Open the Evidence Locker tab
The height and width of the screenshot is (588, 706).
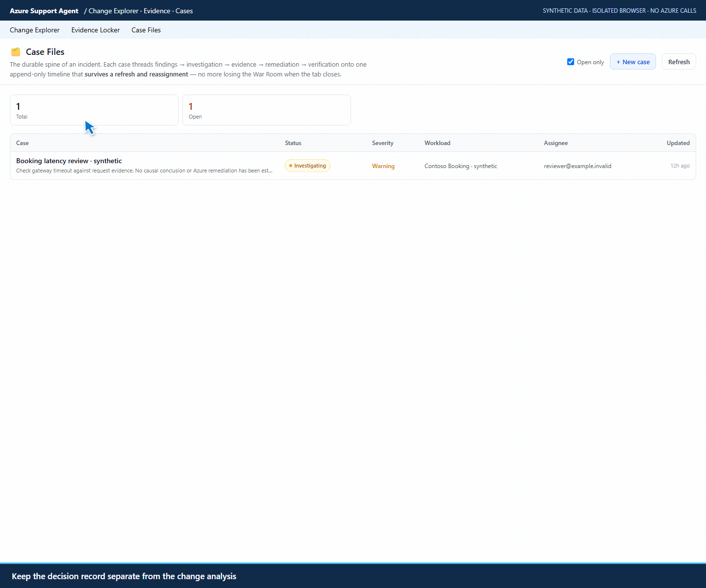click(96, 30)
